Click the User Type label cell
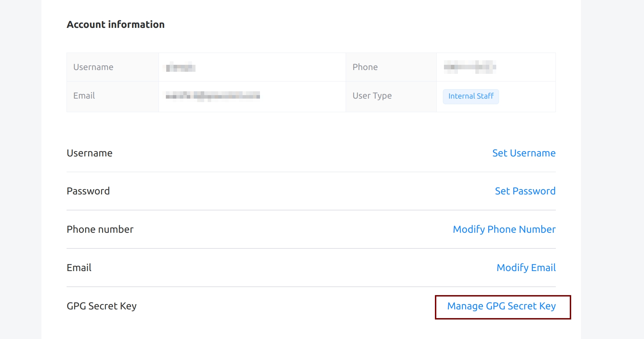Screen dimensions: 644x339 coord(372,96)
